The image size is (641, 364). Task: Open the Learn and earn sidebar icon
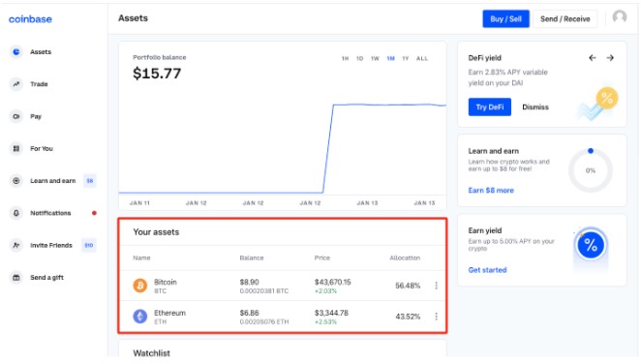click(x=15, y=181)
